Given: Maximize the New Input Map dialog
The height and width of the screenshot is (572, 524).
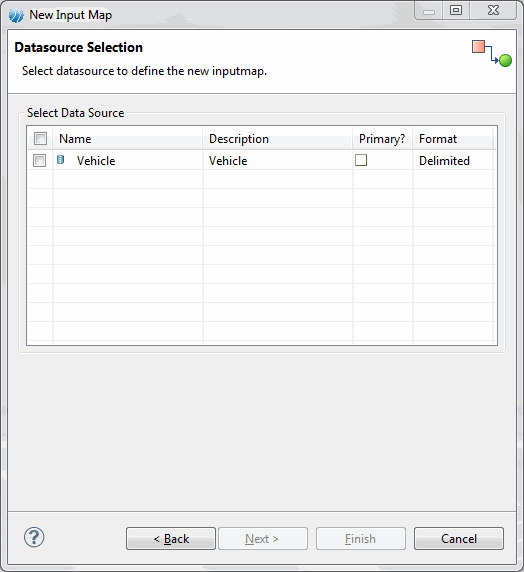Looking at the screenshot, I should click(456, 10).
